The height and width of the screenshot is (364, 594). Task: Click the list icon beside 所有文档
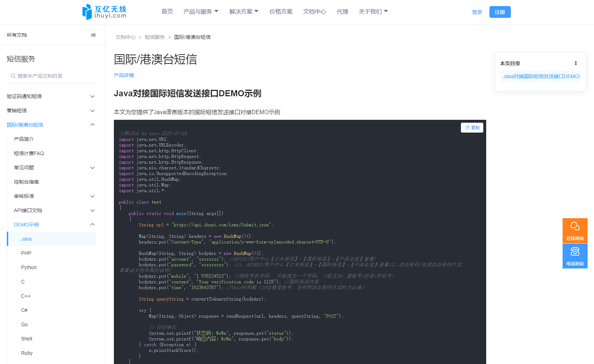pyautogui.click(x=93, y=35)
